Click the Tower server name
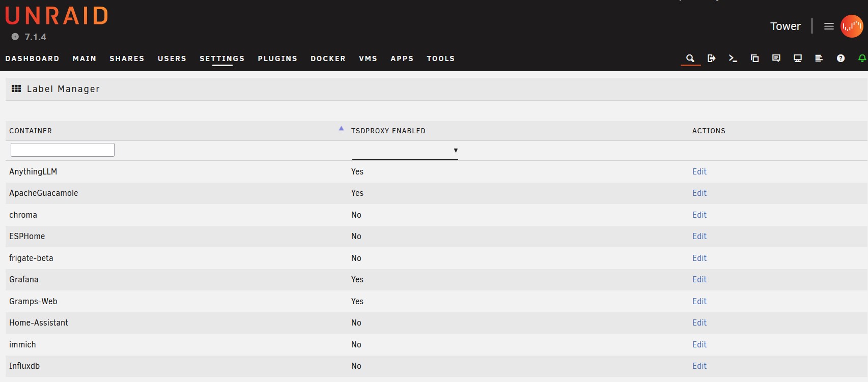 click(786, 26)
